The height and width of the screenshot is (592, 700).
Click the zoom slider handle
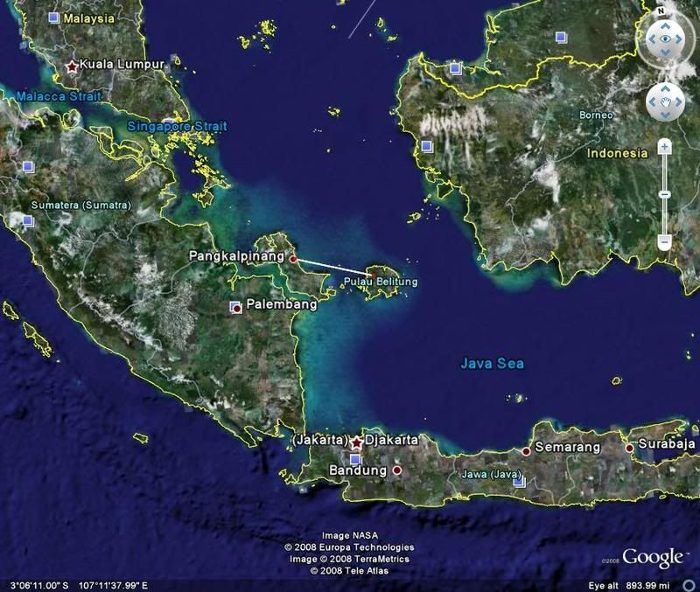665,193
